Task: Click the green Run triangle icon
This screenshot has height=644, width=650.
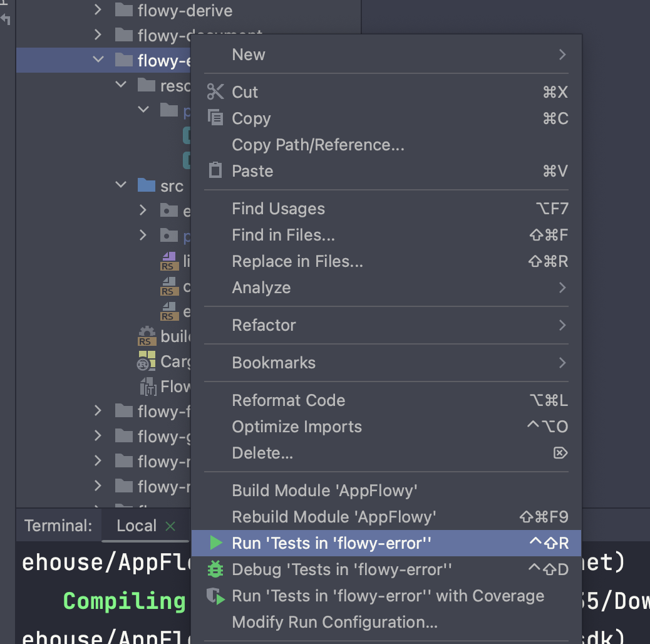Action: click(215, 543)
